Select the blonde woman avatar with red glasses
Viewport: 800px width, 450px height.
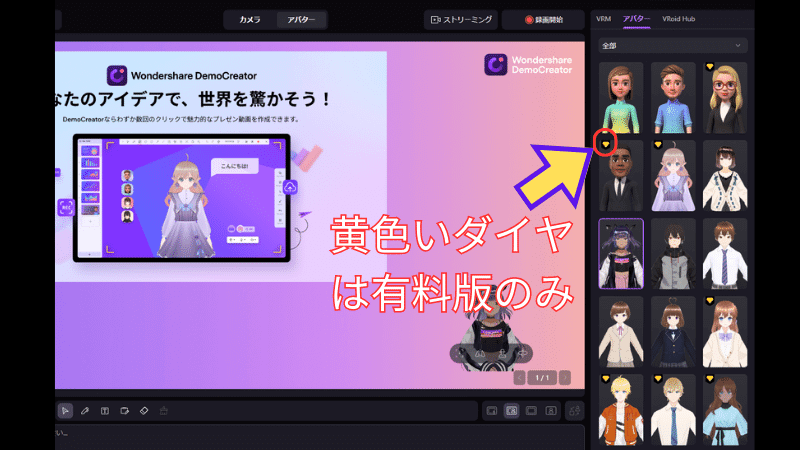725,98
